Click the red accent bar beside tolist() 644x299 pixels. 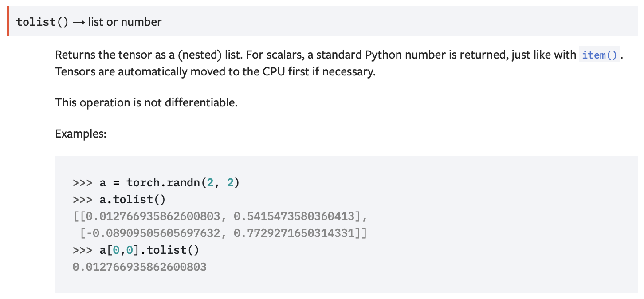(8, 21)
